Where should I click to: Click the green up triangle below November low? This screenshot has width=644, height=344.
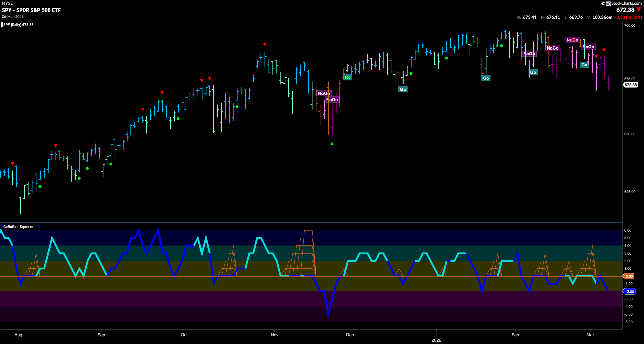(332, 144)
